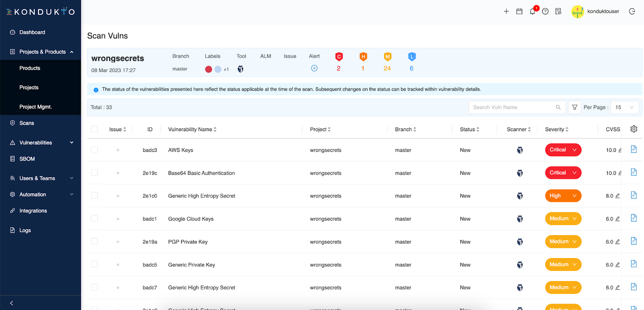Click the Low shield count badge
Viewport: 644px width, 310px height.
click(412, 57)
